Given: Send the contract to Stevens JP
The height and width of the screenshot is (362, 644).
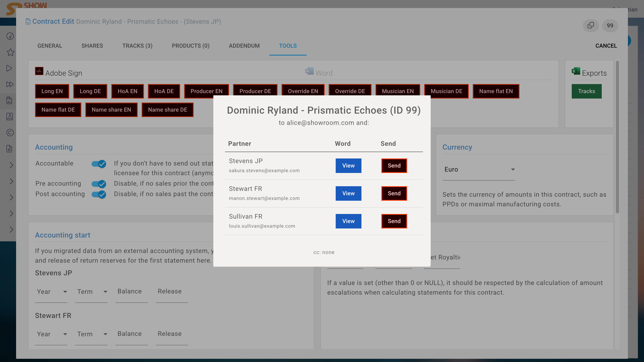Looking at the screenshot, I should coord(394,166).
